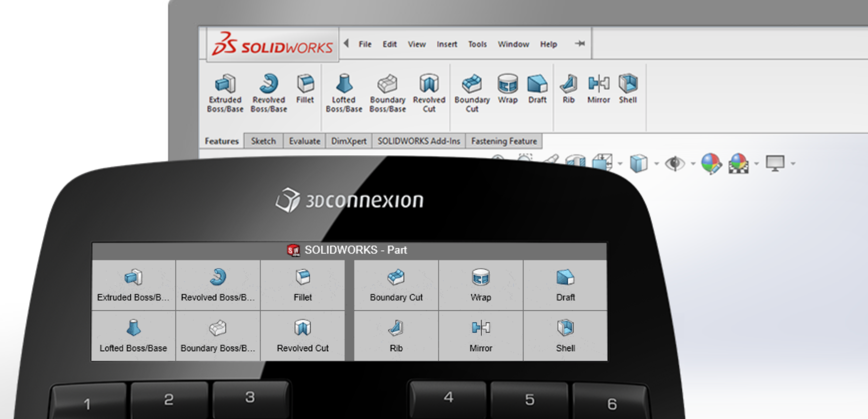Image resolution: width=868 pixels, height=419 pixels.
Task: Open the Insert menu
Action: 447,44
